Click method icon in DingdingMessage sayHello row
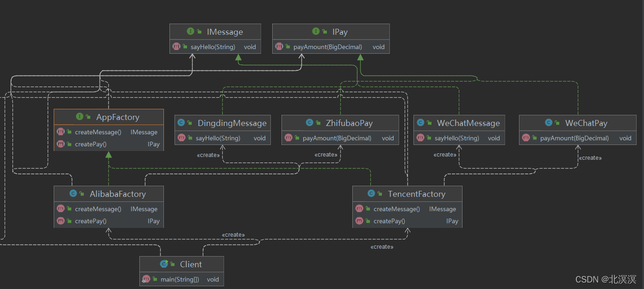The width and height of the screenshot is (644, 289). 181,138
